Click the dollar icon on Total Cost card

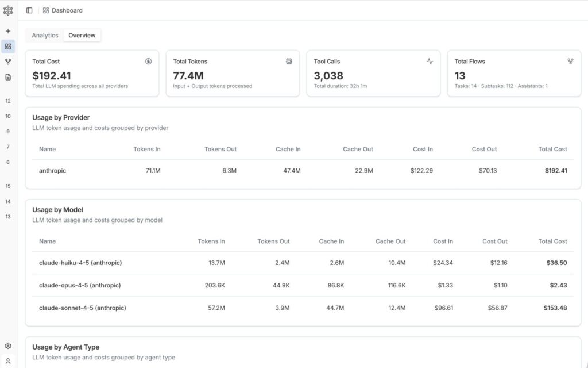(148, 62)
